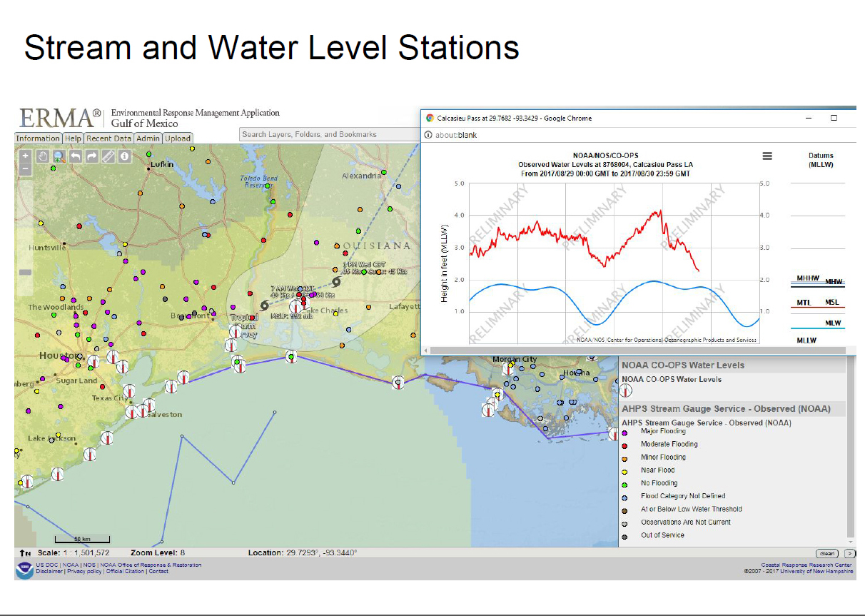
Task: Click the right arrow beside the clean button
Action: [x=850, y=553]
